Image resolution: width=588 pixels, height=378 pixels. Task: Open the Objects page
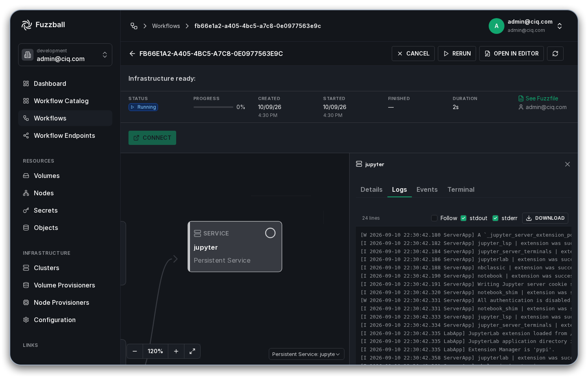(65, 228)
